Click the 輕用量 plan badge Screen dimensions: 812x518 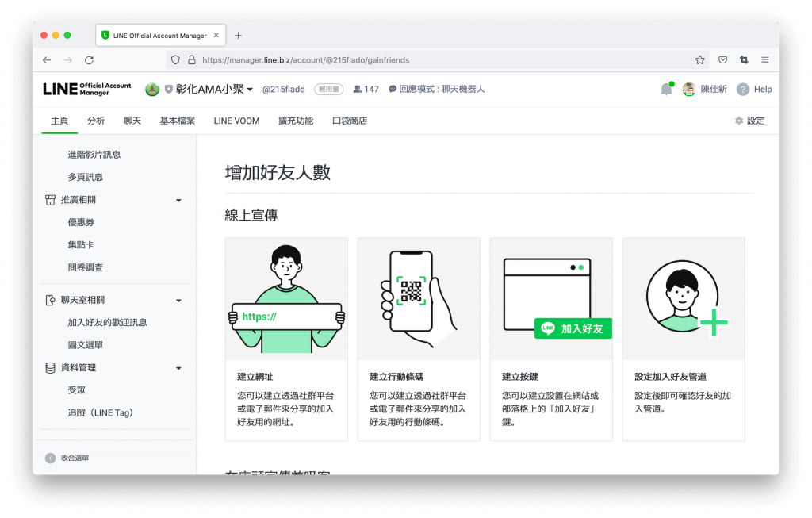(329, 89)
